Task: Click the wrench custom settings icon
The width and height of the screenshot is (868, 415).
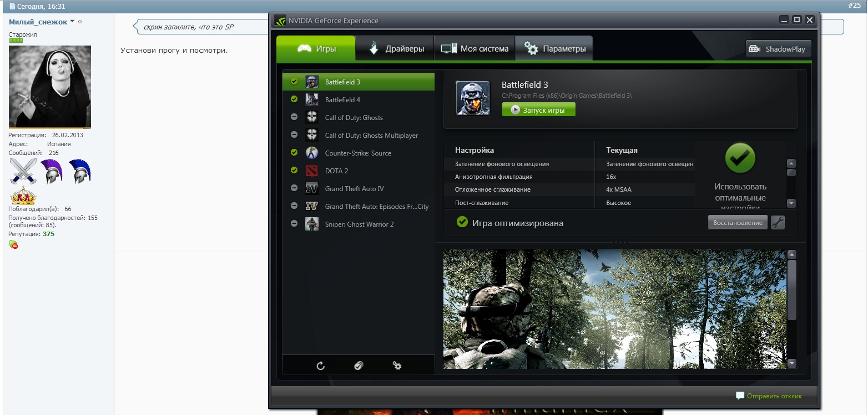Action: (778, 223)
